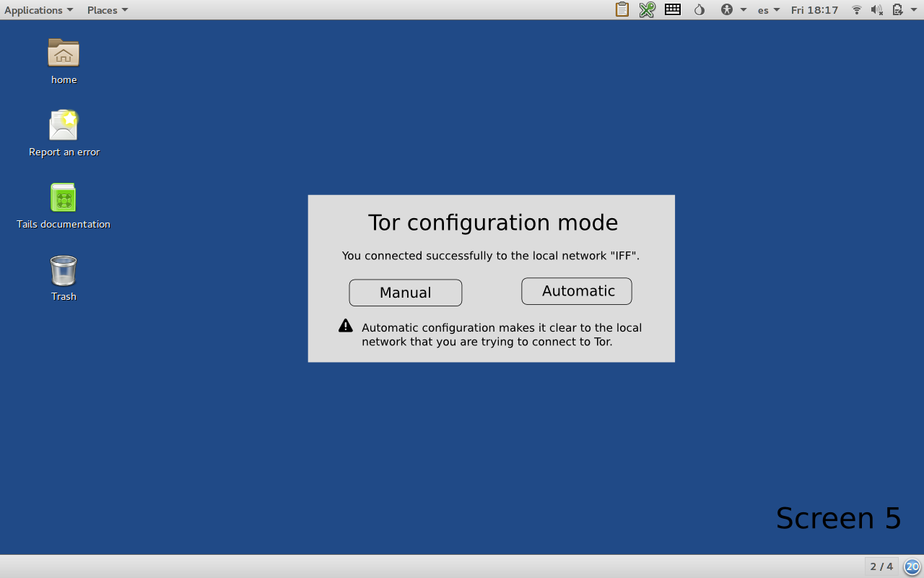Click the muted volume speaker icon
Image resolution: width=924 pixels, height=578 pixels.
[x=877, y=9]
